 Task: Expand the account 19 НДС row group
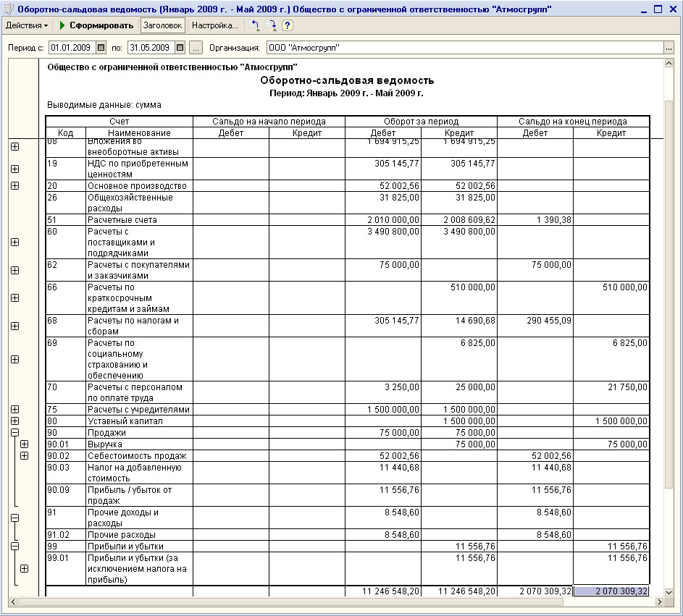coord(14,169)
